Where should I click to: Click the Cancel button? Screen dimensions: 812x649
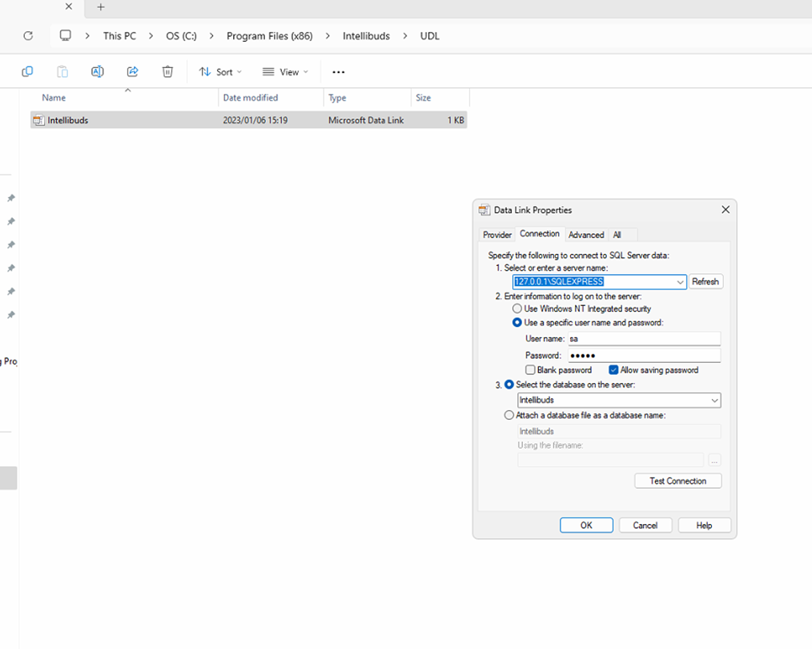[x=645, y=525]
